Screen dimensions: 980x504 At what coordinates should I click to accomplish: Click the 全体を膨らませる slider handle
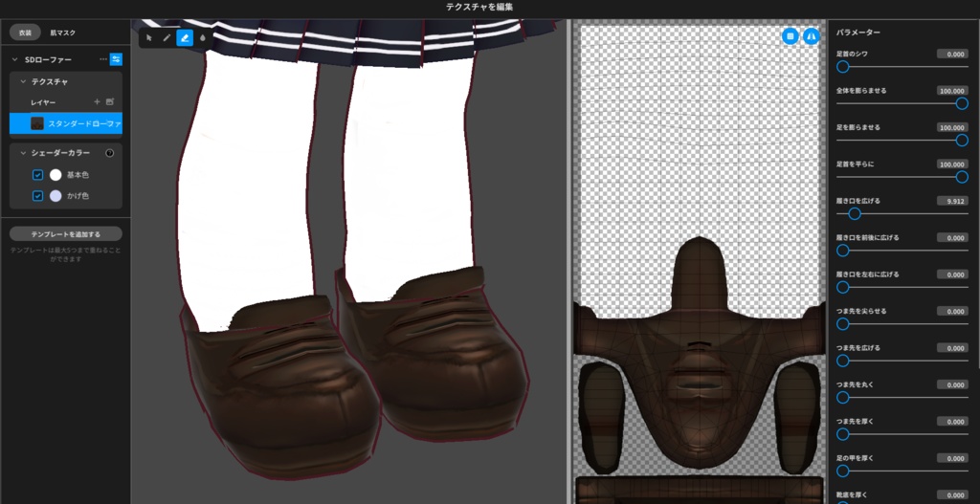coord(962,103)
